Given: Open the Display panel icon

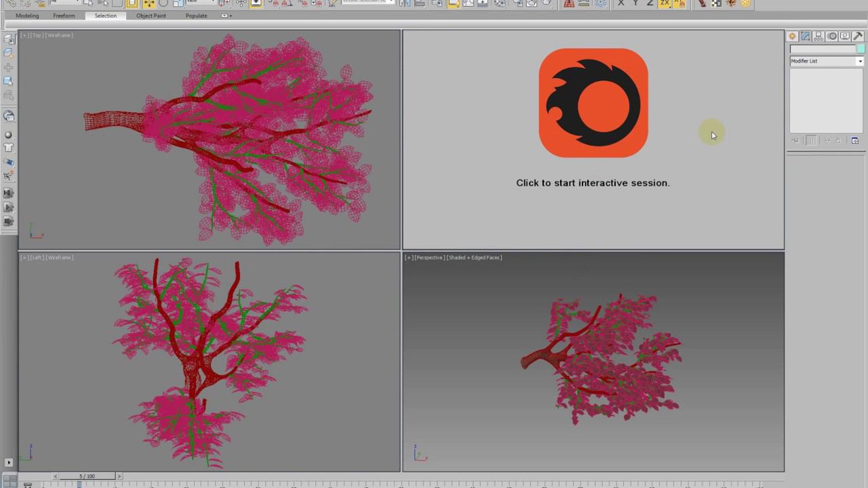Looking at the screenshot, I should (x=845, y=37).
